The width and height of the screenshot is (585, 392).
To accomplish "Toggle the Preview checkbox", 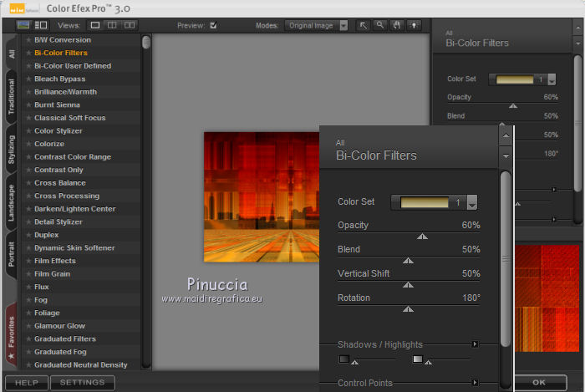I will point(213,25).
